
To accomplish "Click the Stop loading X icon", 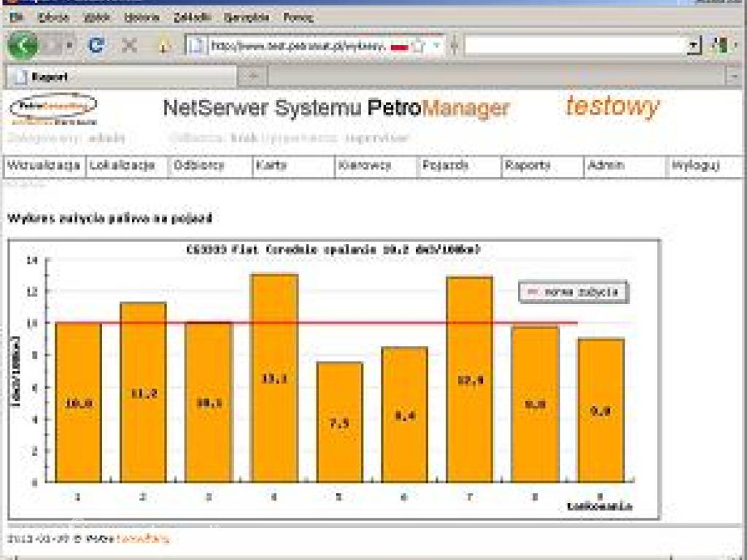I will [x=129, y=45].
